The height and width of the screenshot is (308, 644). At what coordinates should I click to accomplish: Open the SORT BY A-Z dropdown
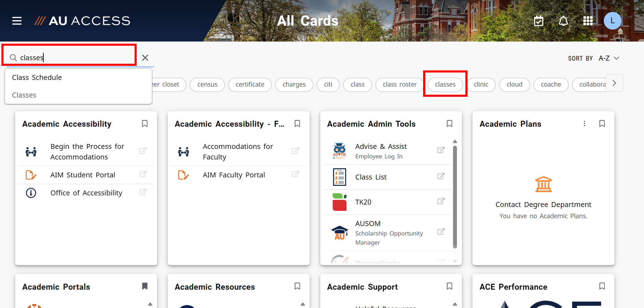pyautogui.click(x=594, y=58)
